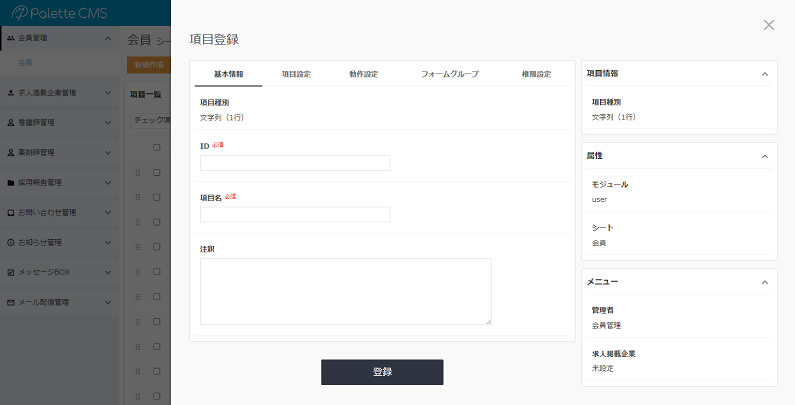Click the メッセージBOX sidebar icon
The height and width of the screenshot is (405, 795).
click(x=10, y=272)
